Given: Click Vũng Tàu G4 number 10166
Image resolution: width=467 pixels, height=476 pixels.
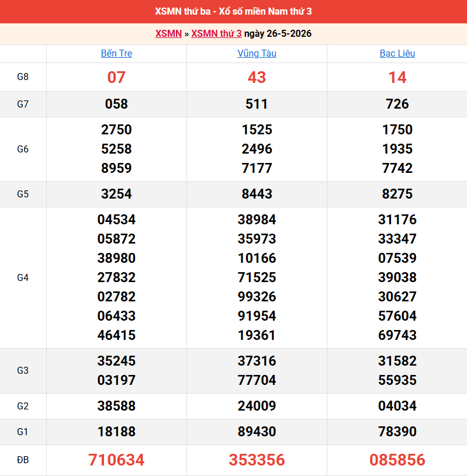Looking at the screenshot, I should coord(257,258).
